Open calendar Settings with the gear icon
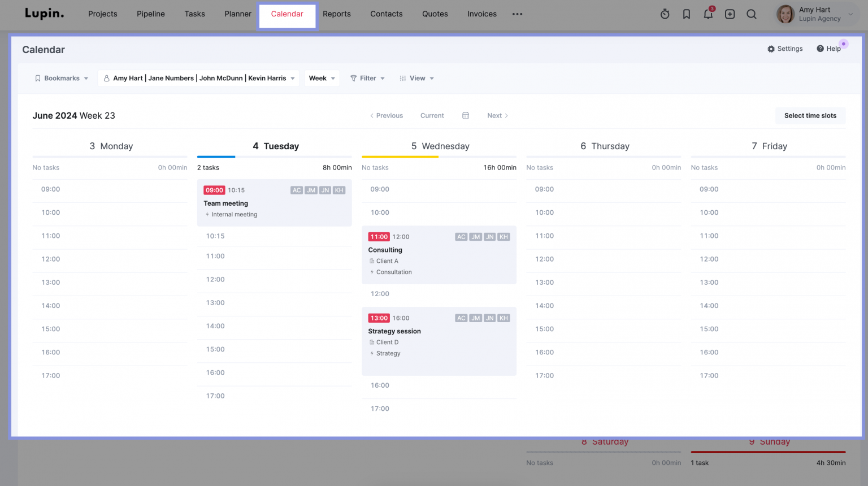Image resolution: width=868 pixels, height=486 pixels. pyautogui.click(x=785, y=49)
